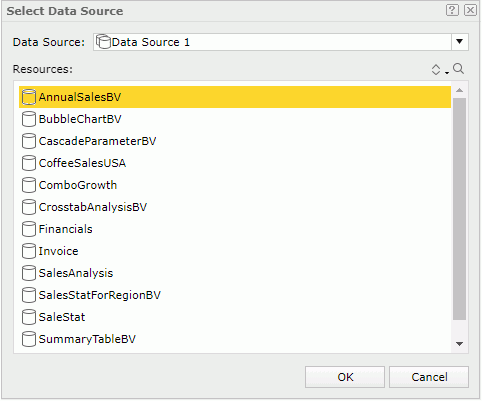This screenshot has width=482, height=401.
Task: Select the Invoice resource name
Action: tap(58, 251)
